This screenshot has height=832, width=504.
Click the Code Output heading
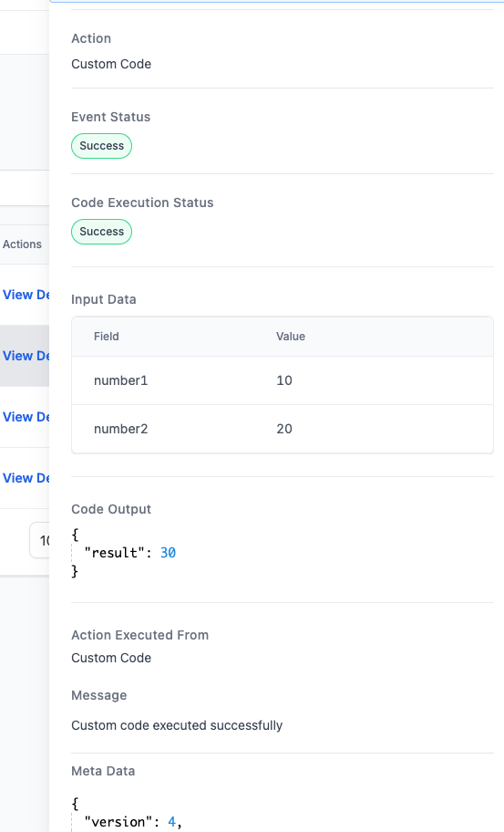coord(111,509)
